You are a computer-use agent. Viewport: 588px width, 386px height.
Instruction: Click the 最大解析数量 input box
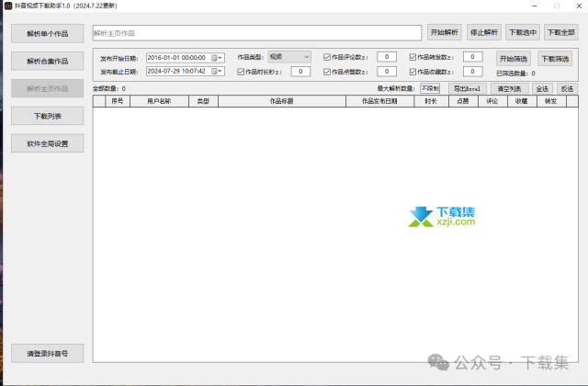[430, 88]
